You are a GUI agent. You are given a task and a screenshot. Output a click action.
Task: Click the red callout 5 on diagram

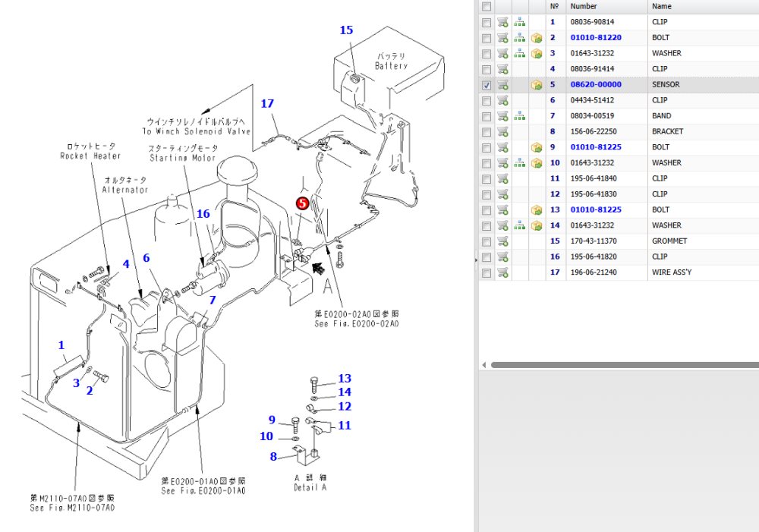coord(303,203)
